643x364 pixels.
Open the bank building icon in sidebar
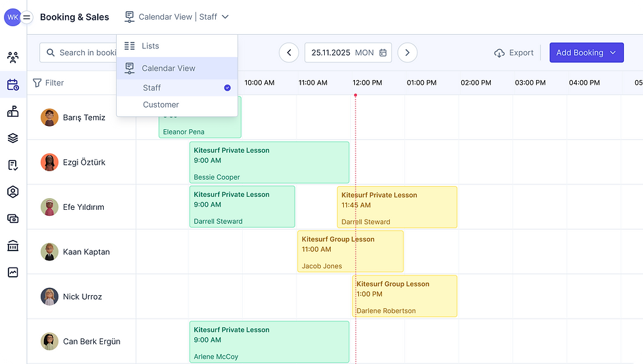[x=13, y=246]
